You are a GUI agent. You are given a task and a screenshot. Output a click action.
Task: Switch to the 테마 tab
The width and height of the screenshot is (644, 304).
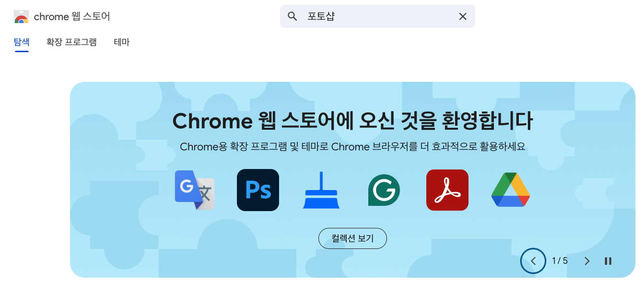tap(122, 42)
